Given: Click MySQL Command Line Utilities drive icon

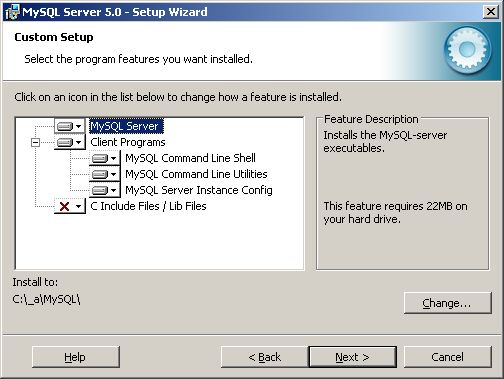Looking at the screenshot, I should [x=100, y=174].
